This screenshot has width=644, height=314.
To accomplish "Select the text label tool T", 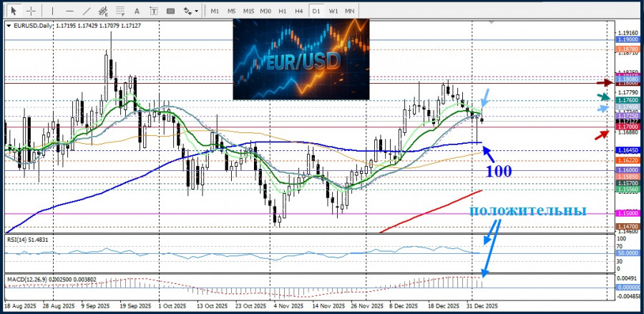I will click(x=154, y=11).
